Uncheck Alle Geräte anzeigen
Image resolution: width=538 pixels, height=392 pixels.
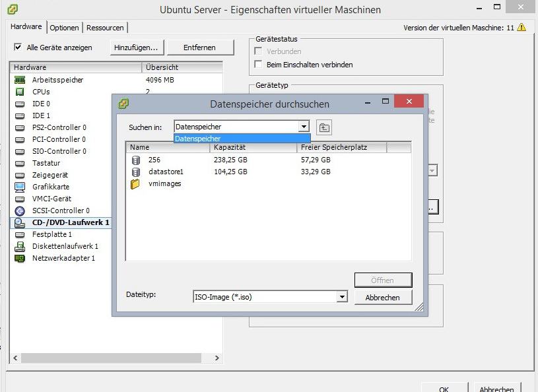[18, 47]
